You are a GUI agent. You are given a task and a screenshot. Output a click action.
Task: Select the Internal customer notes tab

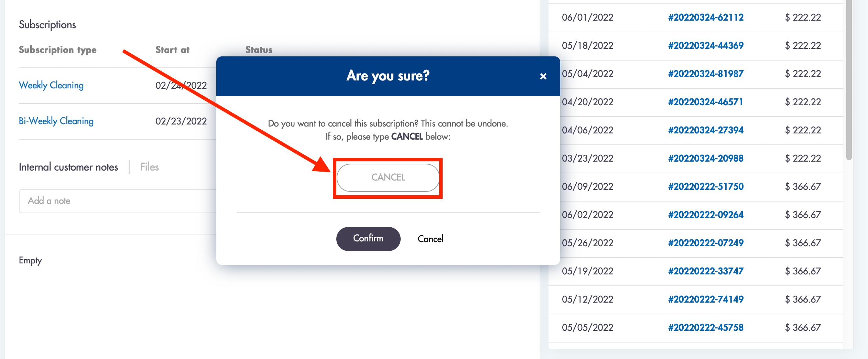pos(68,167)
